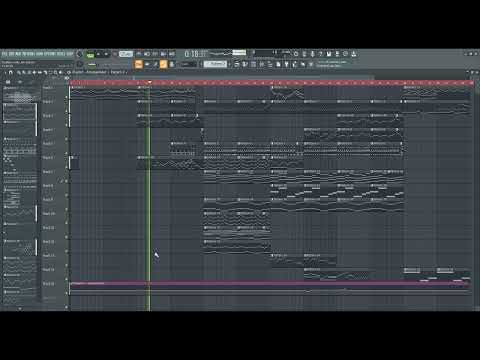Click the second highlighted orange toolbar button
The image size is (480, 360).
tap(163, 64)
